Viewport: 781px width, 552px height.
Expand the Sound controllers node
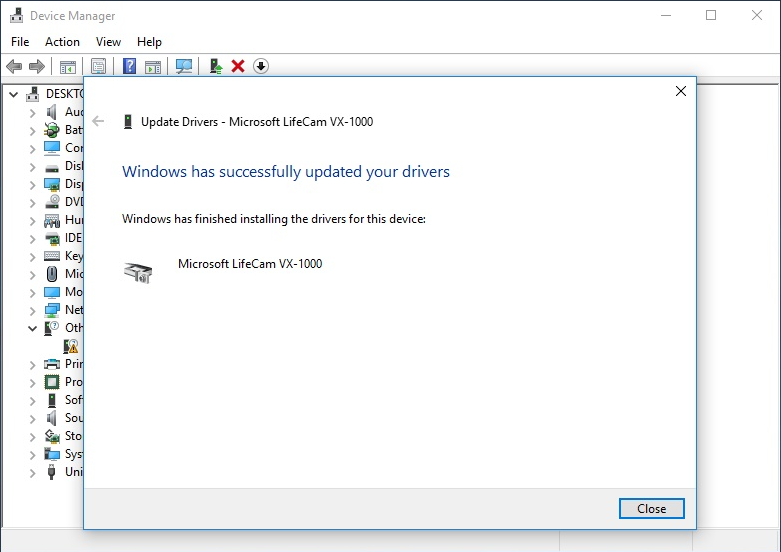32,418
